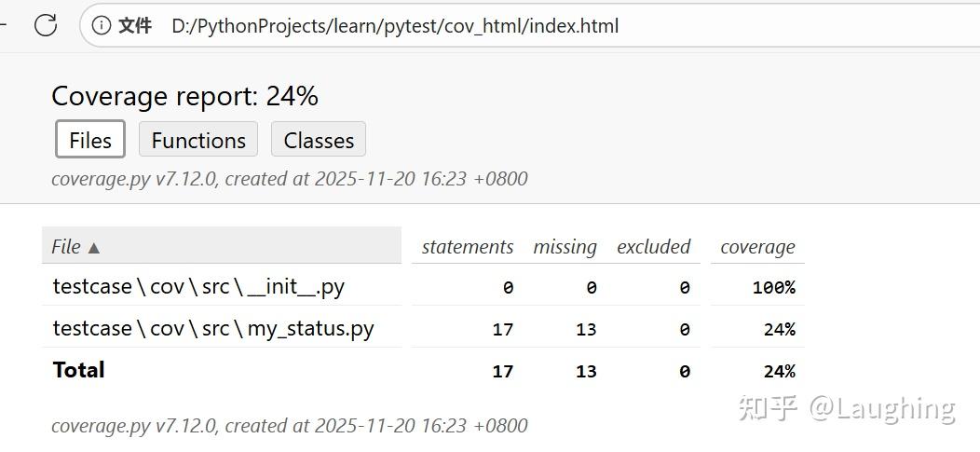The image size is (980, 452).
Task: Switch to the Classes tab
Action: 319,140
